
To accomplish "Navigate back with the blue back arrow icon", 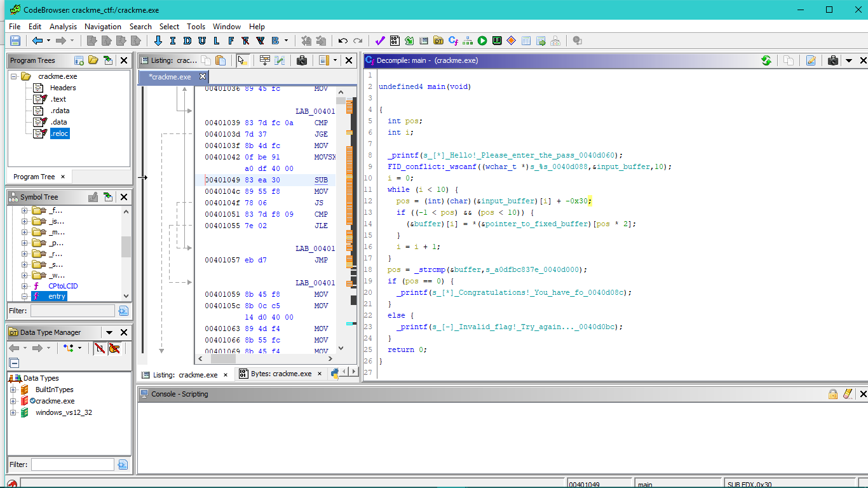I will pos(37,40).
